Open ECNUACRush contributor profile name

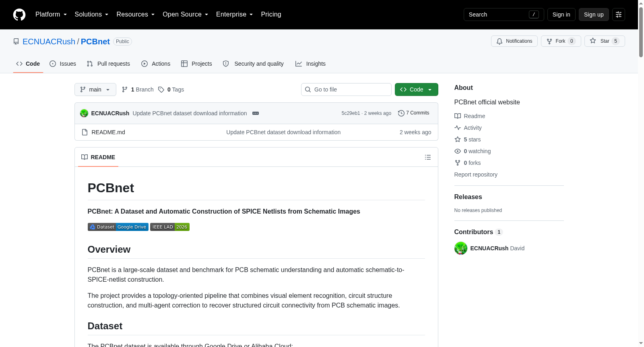(x=489, y=248)
